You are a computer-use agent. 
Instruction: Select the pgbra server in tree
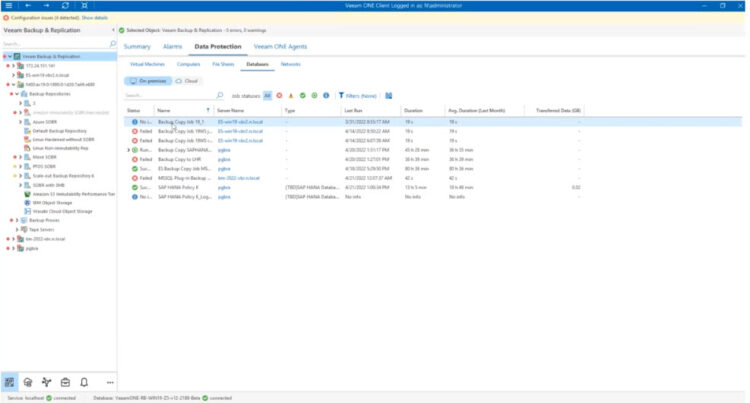32,248
